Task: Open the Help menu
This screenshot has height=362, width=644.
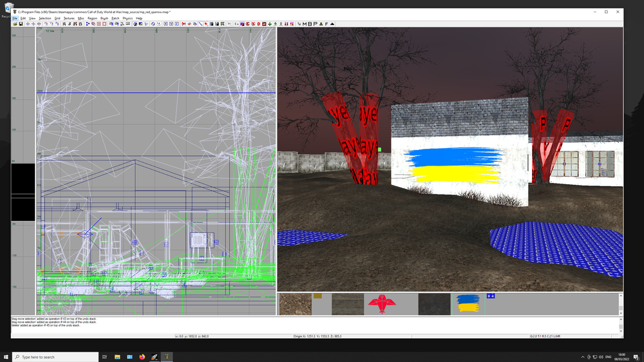Action: [139, 18]
